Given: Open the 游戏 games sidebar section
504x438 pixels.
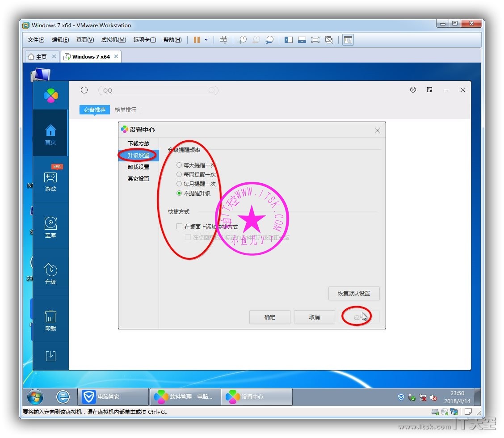Looking at the screenshot, I should [50, 181].
